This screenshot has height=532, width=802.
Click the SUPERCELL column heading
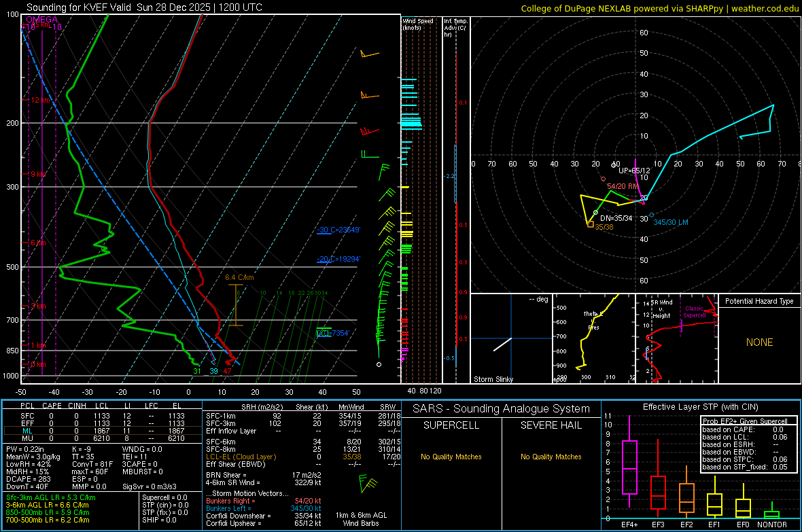pyautogui.click(x=451, y=425)
